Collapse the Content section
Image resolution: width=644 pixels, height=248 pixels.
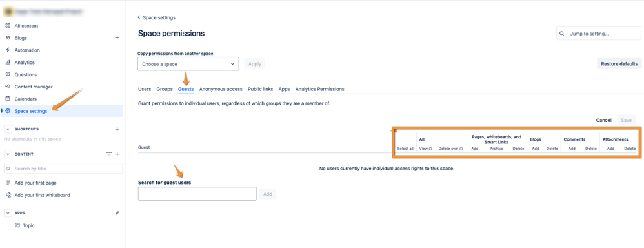7,154
